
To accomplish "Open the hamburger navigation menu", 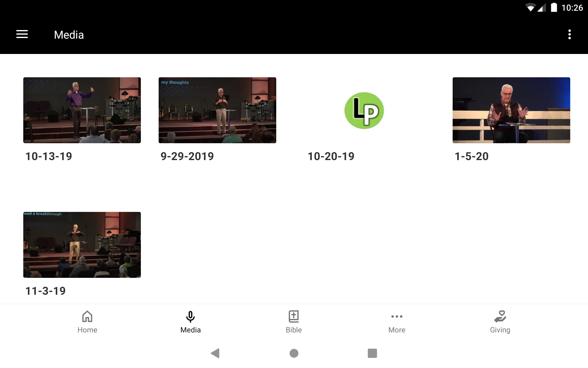I will (22, 34).
